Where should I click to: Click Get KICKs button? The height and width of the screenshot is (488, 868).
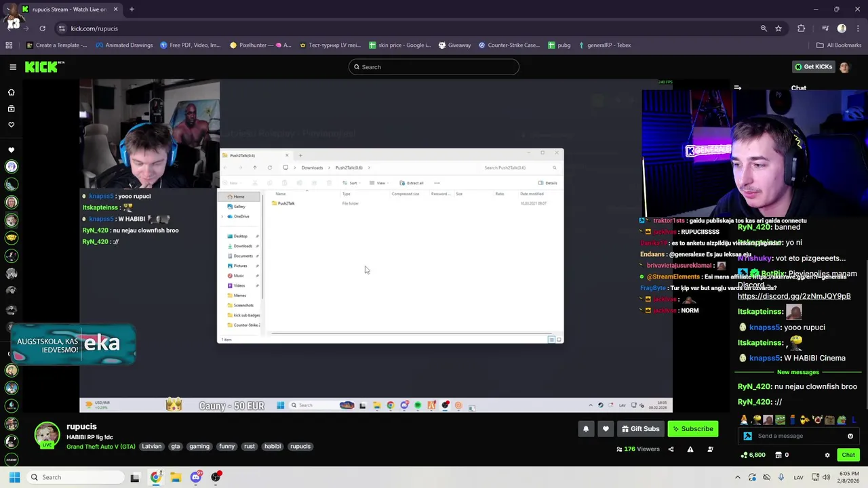(813, 67)
